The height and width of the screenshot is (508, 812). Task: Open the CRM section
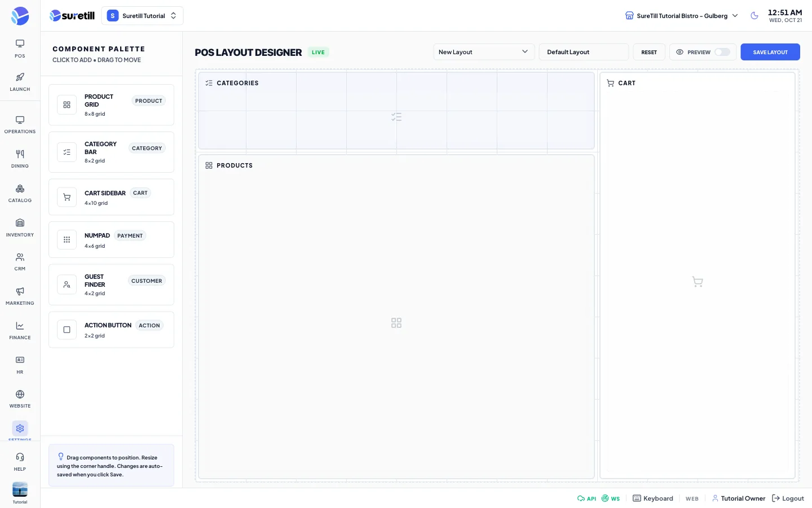(x=20, y=262)
